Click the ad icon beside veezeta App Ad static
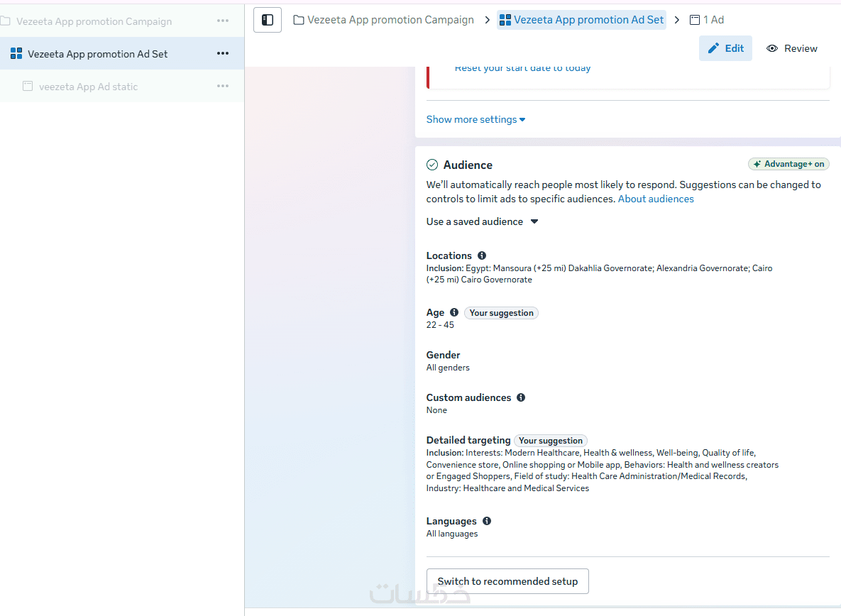841x616 pixels. (28, 87)
